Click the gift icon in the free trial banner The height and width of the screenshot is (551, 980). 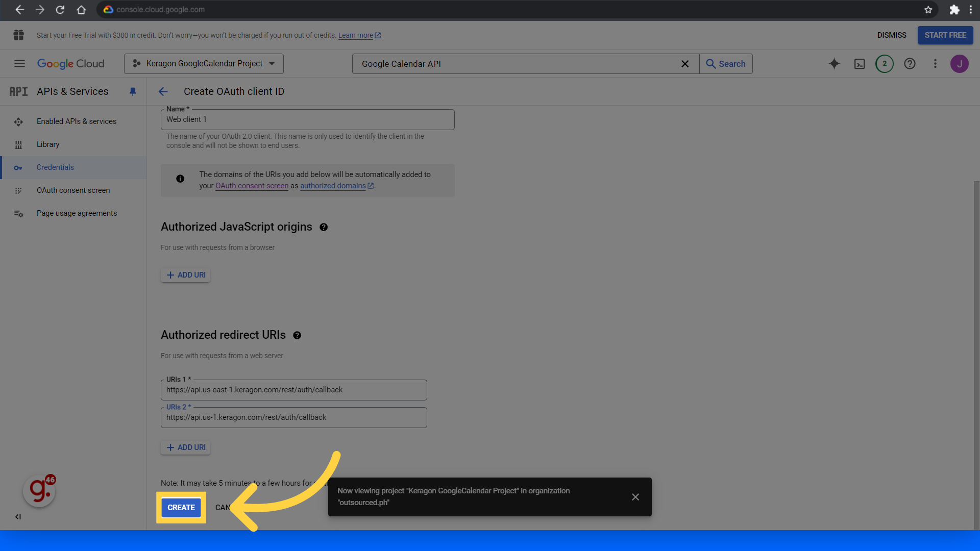[x=19, y=35]
